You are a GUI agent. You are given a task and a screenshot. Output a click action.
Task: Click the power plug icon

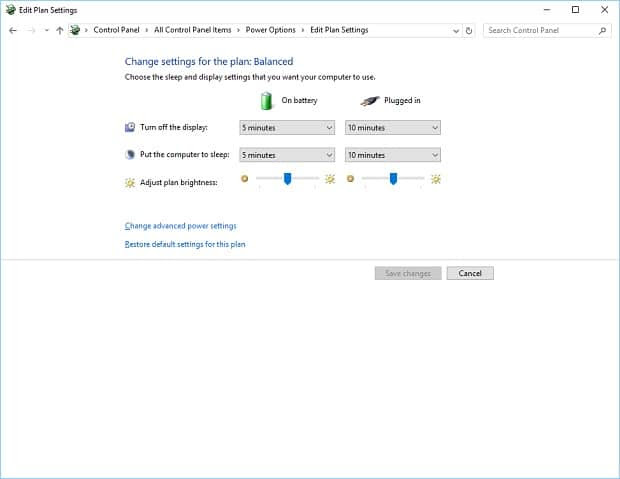[369, 101]
